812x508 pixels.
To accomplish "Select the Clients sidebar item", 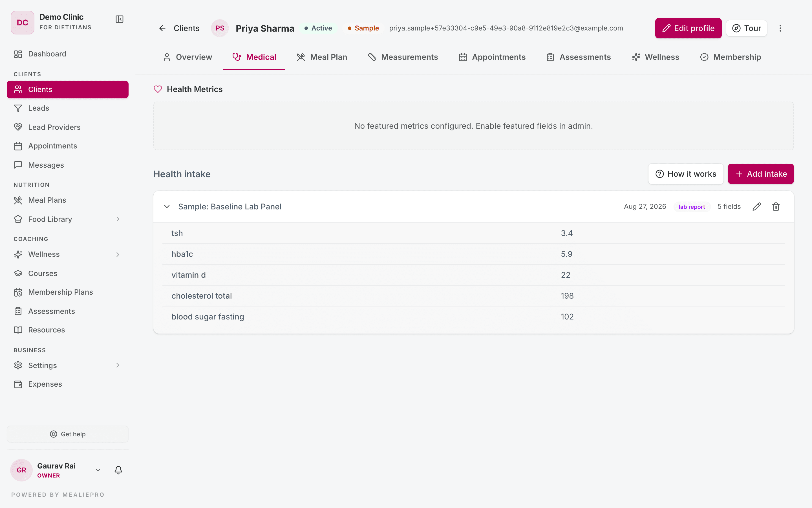I will [x=67, y=89].
